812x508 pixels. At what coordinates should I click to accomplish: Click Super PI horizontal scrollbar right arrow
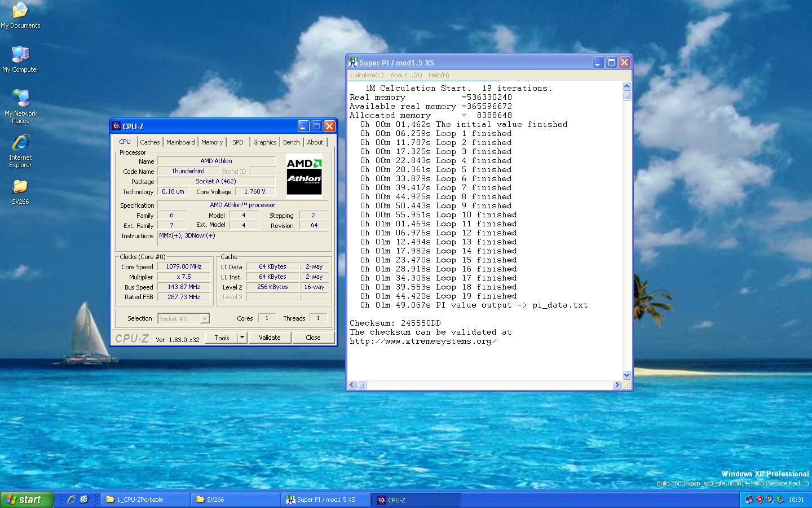point(617,385)
